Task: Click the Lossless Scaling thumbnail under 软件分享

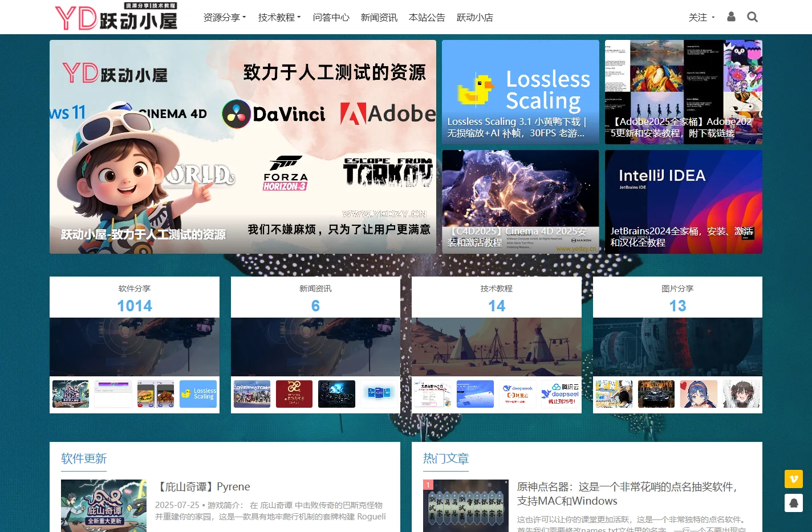Action: [198, 394]
